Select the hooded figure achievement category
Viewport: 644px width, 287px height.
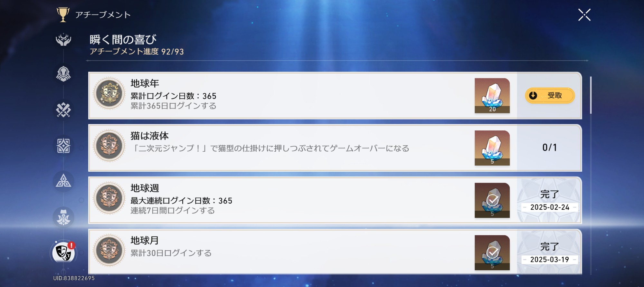click(63, 74)
